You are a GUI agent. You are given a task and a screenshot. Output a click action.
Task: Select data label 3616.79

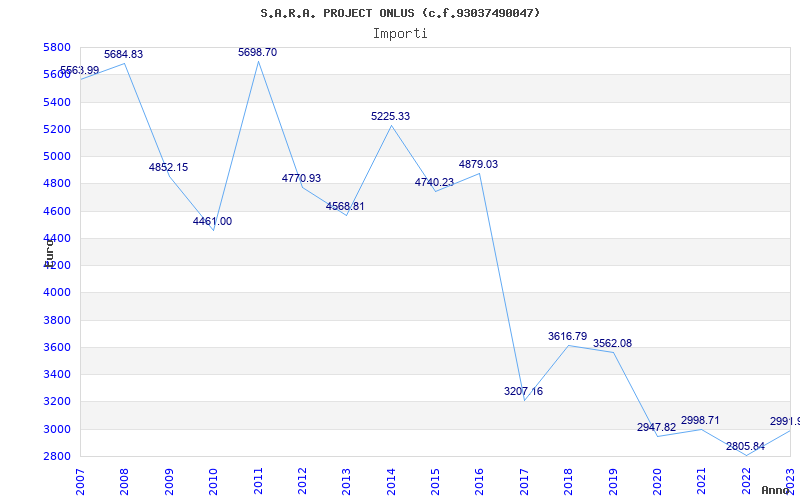coord(568,336)
